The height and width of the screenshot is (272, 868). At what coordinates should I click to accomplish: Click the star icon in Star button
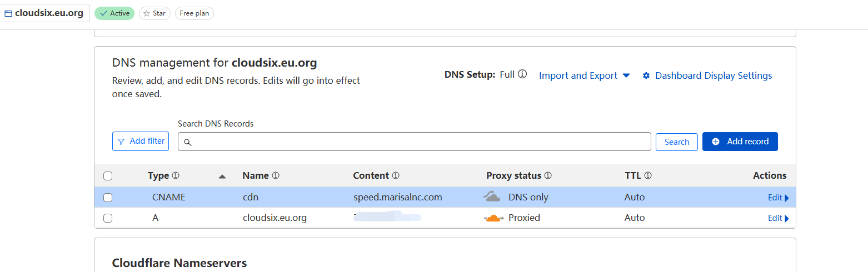point(147,13)
